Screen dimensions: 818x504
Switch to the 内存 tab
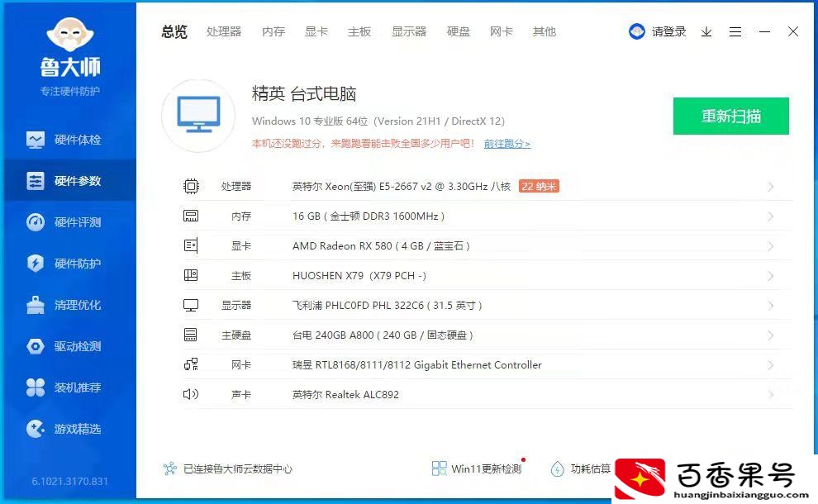273,32
